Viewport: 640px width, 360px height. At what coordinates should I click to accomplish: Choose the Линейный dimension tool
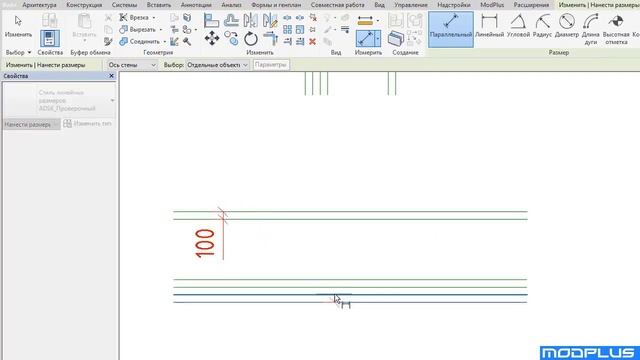coord(489,26)
